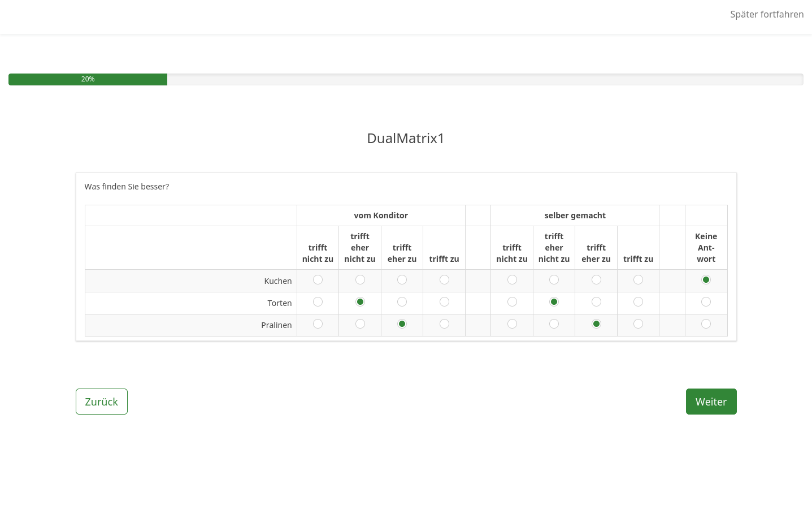Click the Zurück button
Viewport: 812px width, 509px height.
[x=102, y=402]
